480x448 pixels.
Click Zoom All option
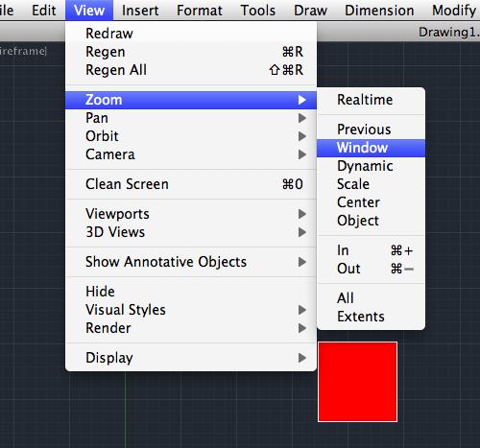coord(371,298)
